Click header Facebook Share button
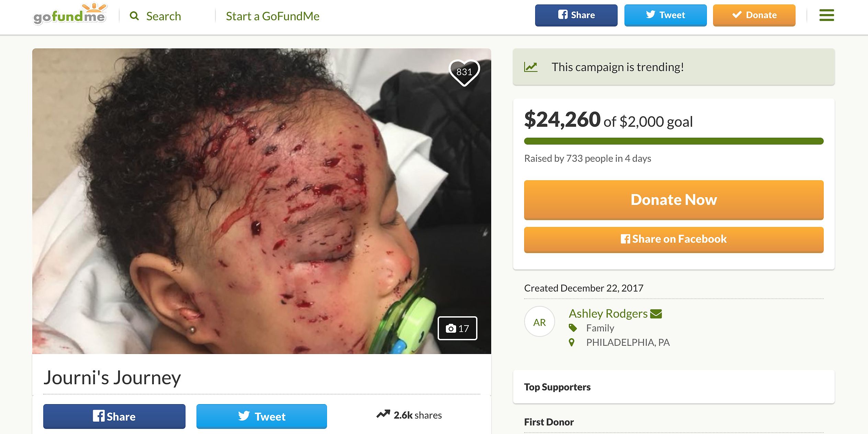The image size is (868, 434). [576, 15]
